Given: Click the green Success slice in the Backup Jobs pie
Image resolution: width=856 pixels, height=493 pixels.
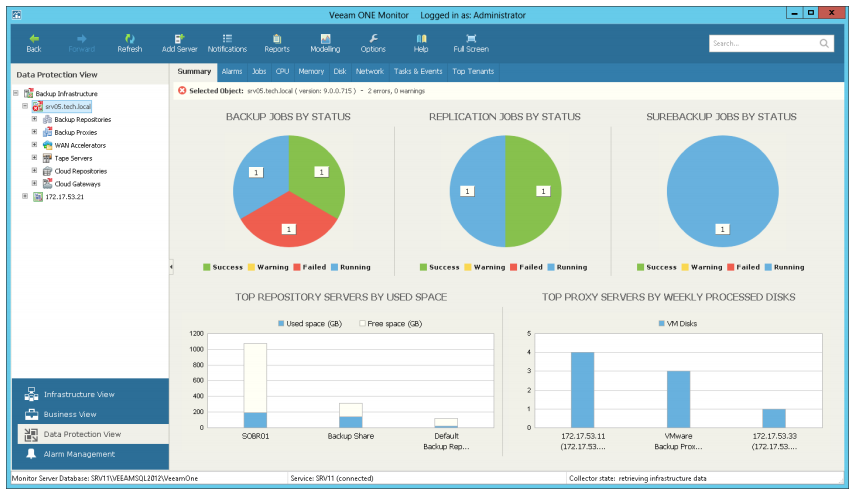Looking at the screenshot, I should [319, 175].
